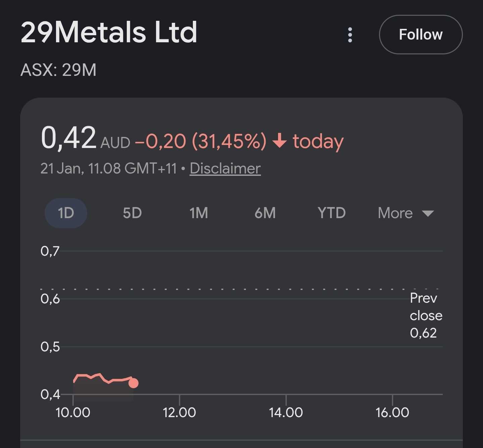Screen dimensions: 483x448
Task: Expand the More time ranges dropdown
Action: [396, 213]
